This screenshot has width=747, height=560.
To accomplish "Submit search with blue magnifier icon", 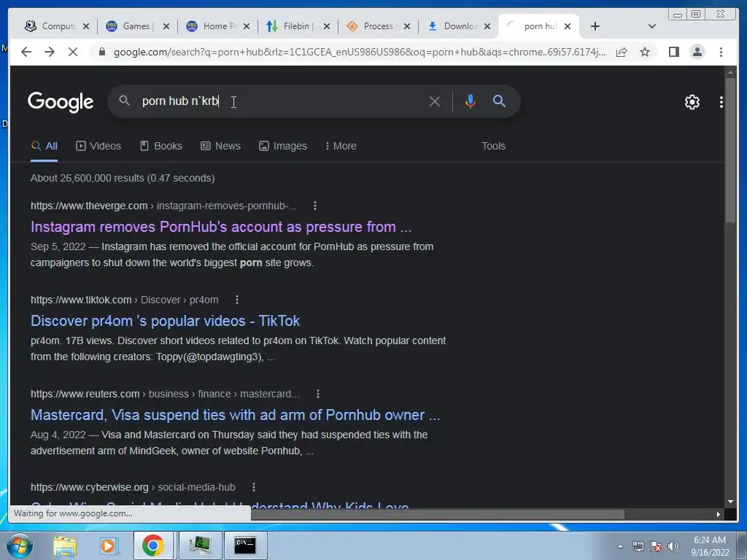I will click(x=499, y=101).
